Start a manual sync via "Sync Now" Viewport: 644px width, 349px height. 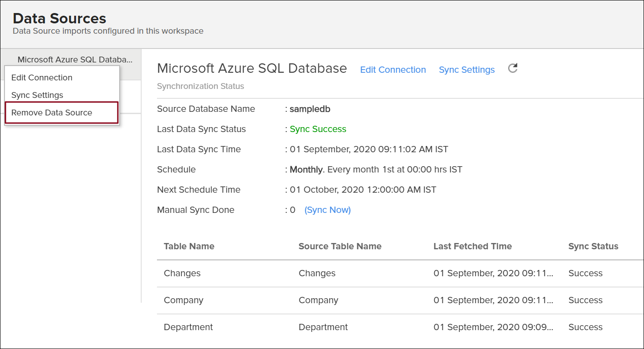pos(327,210)
